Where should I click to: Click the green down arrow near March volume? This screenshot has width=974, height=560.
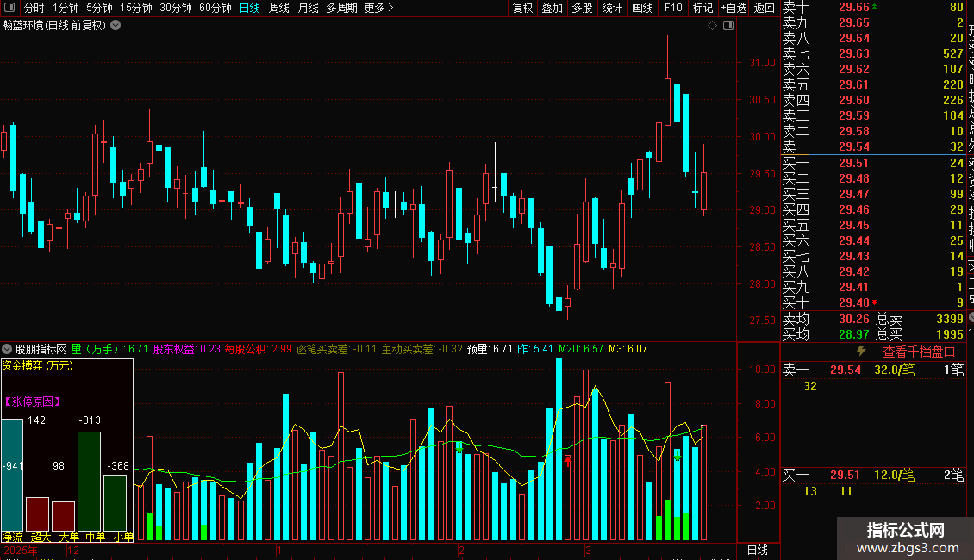click(x=677, y=457)
